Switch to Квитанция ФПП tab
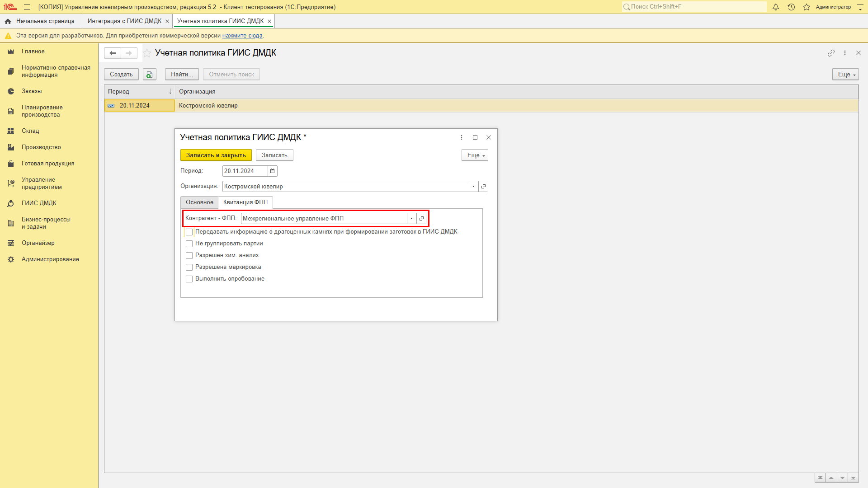 (245, 202)
